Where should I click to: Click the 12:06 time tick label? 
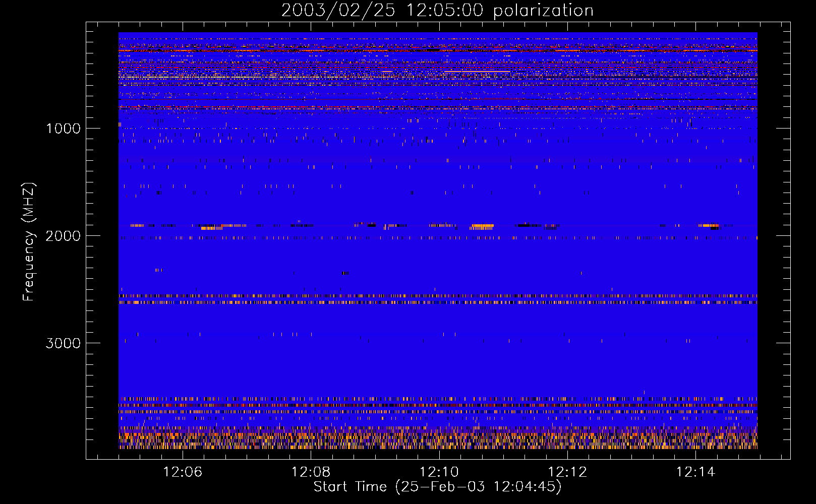[x=183, y=472]
